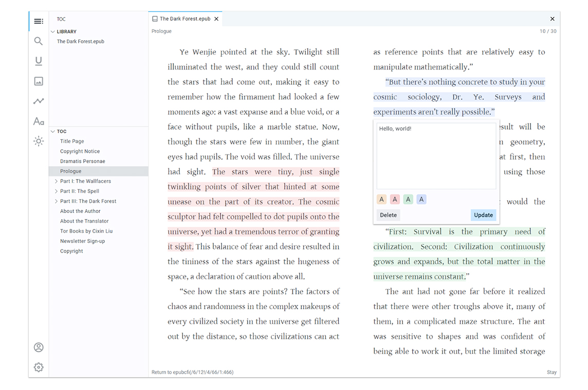Expand Part I: The Wallfacers
588x390 pixels.
(x=56, y=181)
